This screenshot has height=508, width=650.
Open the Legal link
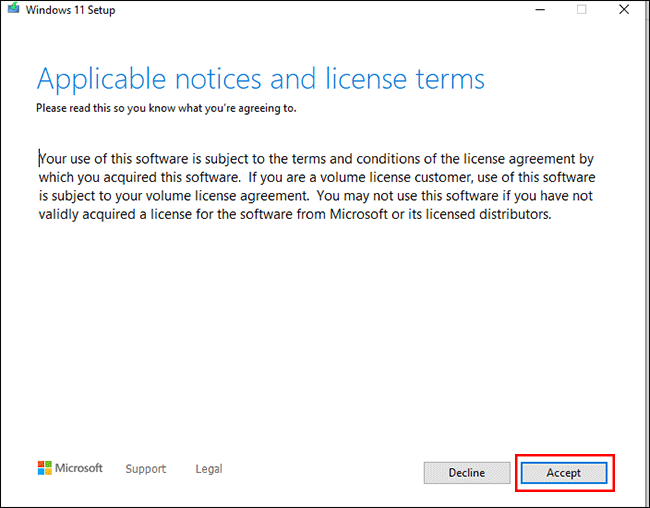(x=209, y=469)
